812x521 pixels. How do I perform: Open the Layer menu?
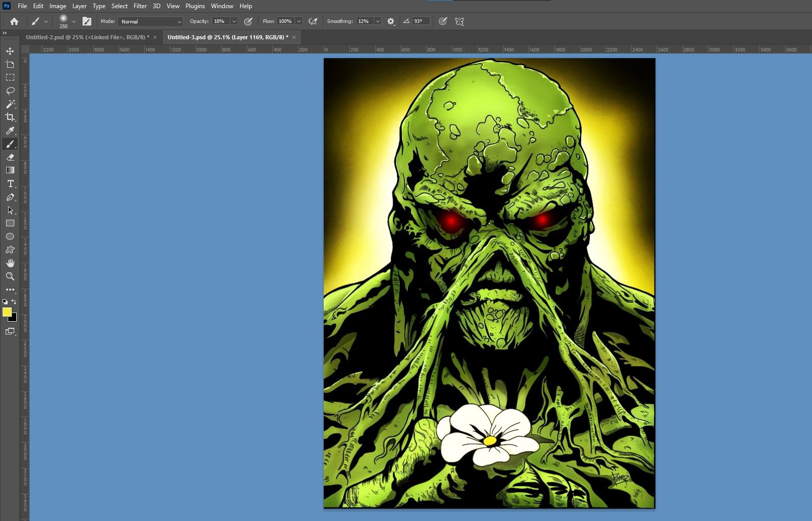(79, 6)
